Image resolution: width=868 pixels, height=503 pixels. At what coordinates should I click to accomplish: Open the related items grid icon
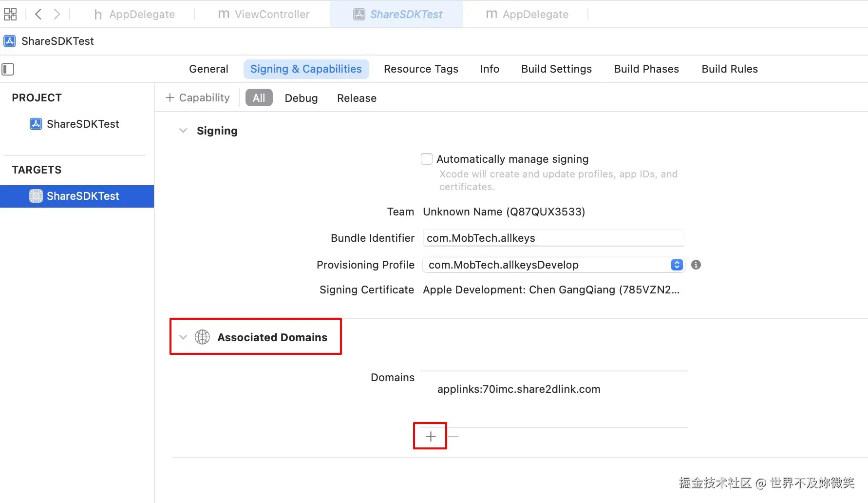10,14
